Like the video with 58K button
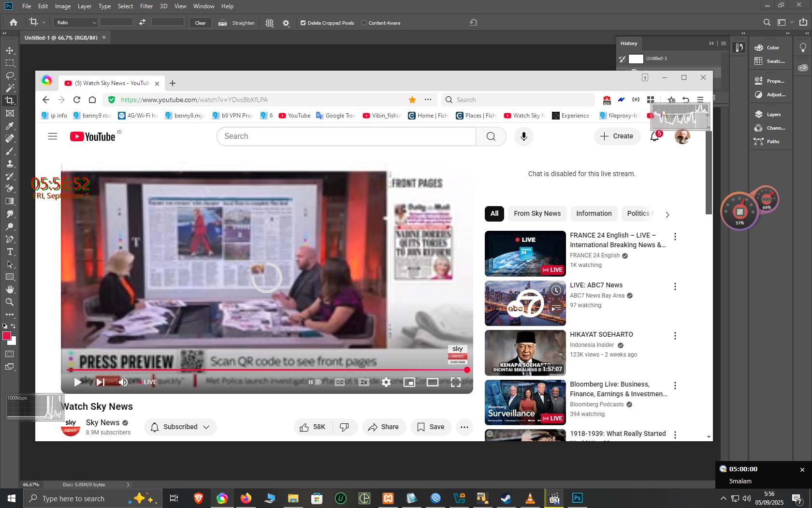 tap(313, 427)
